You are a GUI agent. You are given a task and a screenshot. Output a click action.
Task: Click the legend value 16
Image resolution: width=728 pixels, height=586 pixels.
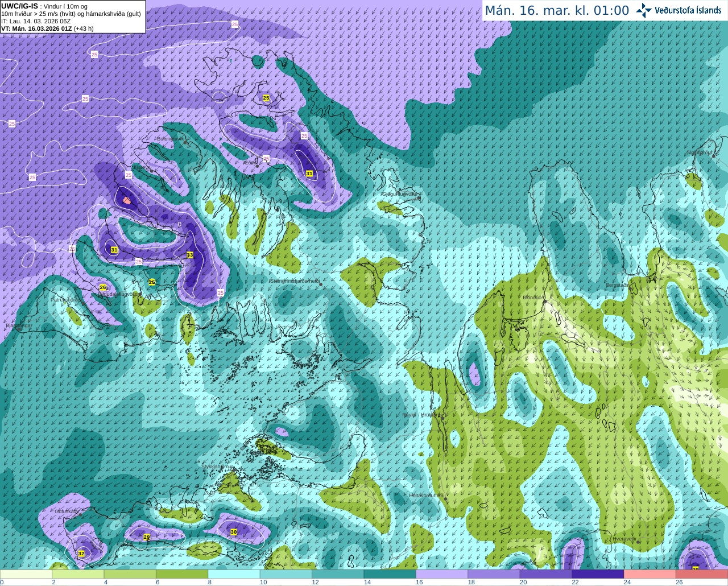(x=419, y=582)
